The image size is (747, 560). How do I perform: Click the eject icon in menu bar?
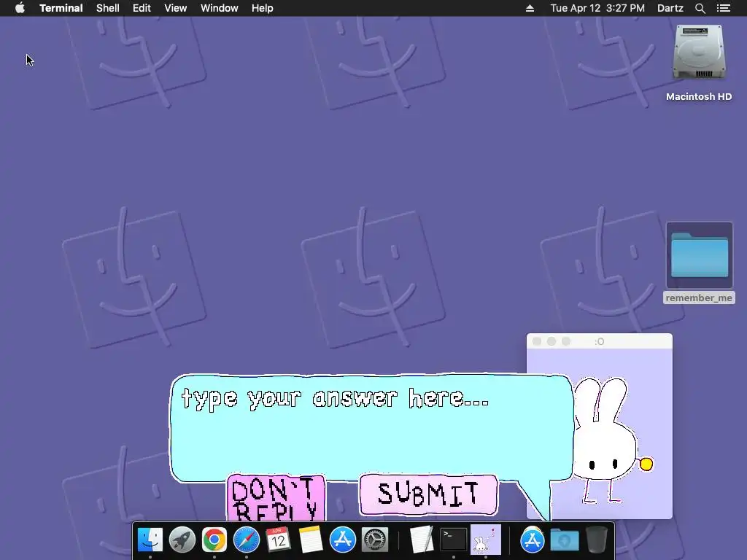pos(530,8)
